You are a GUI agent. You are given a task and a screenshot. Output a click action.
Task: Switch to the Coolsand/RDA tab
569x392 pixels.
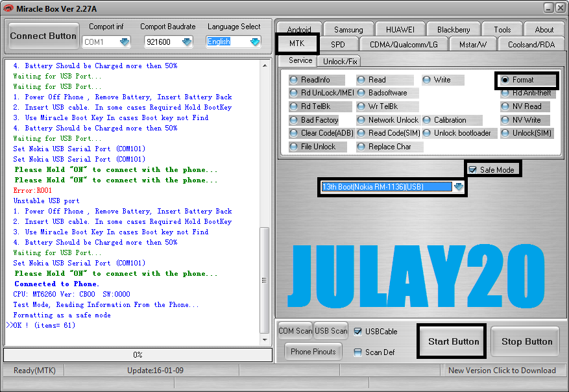point(531,45)
